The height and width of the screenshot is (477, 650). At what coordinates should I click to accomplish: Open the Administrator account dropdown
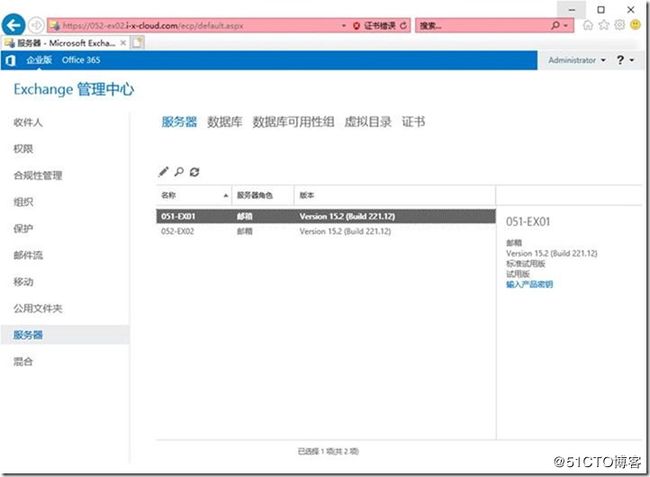point(577,61)
